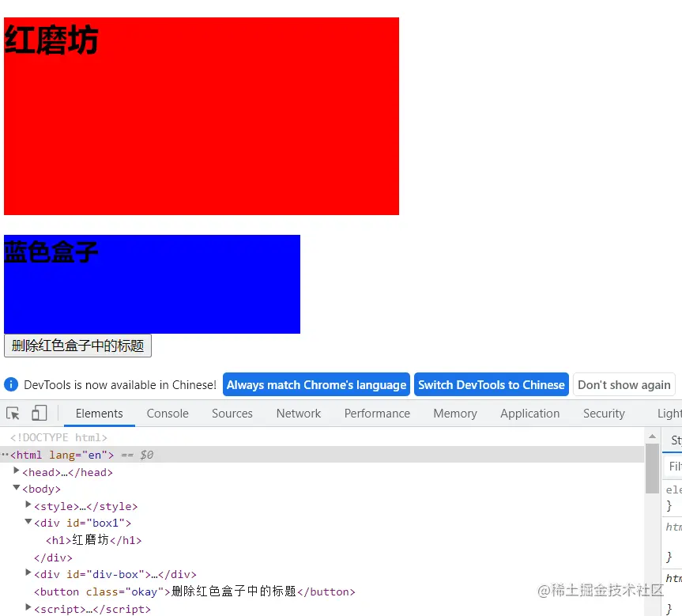Collapse the div id="box1" node
The width and height of the screenshot is (682, 616).
point(28,522)
